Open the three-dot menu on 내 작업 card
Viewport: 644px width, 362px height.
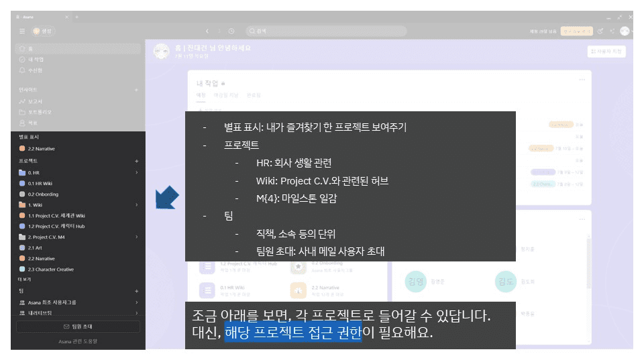(x=582, y=79)
